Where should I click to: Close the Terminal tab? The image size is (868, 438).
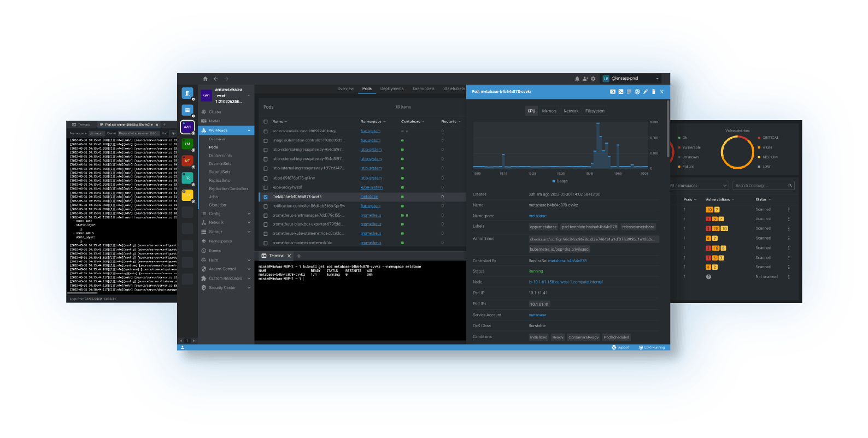click(x=289, y=256)
